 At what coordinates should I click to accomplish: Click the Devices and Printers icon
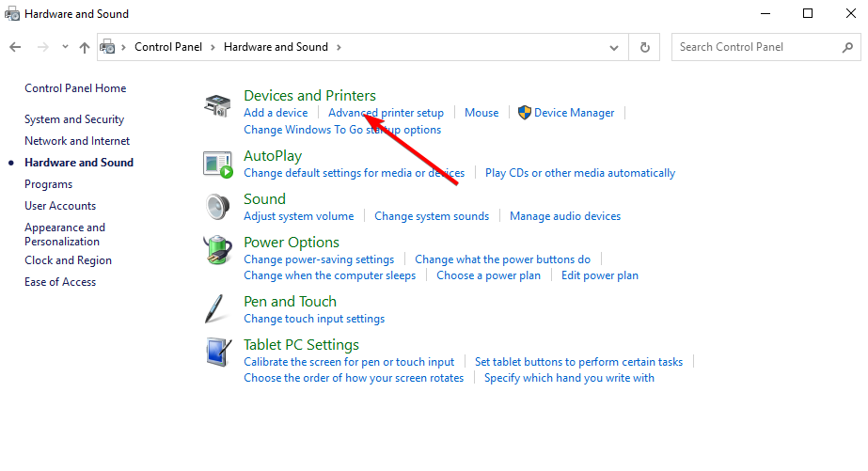coord(217,105)
